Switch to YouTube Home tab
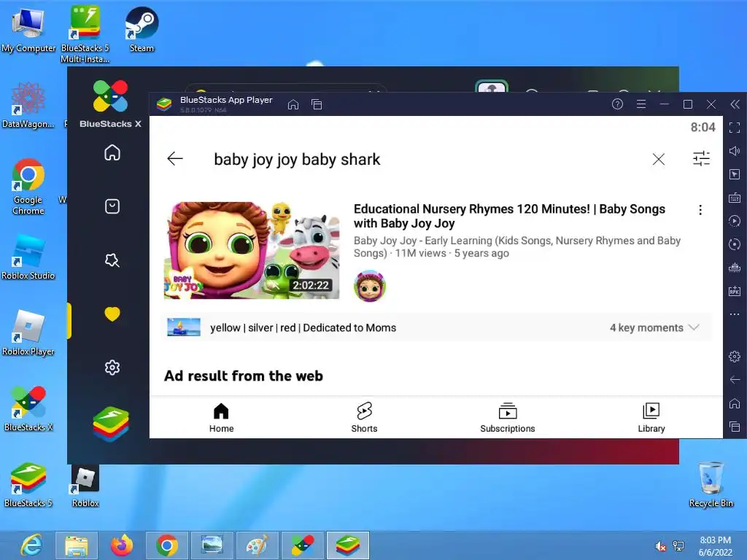747x560 pixels. pyautogui.click(x=222, y=417)
